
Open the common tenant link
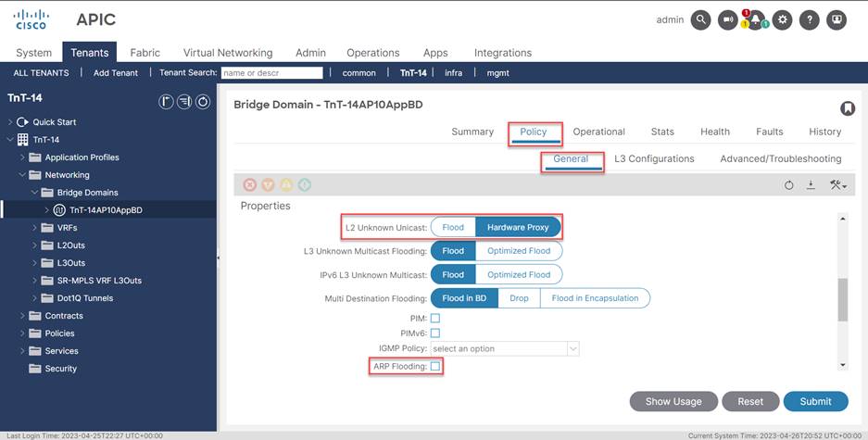tap(359, 72)
